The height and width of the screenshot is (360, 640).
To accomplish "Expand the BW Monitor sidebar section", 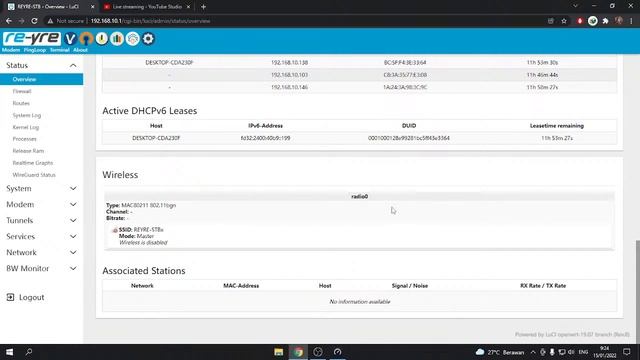I will [73, 269].
